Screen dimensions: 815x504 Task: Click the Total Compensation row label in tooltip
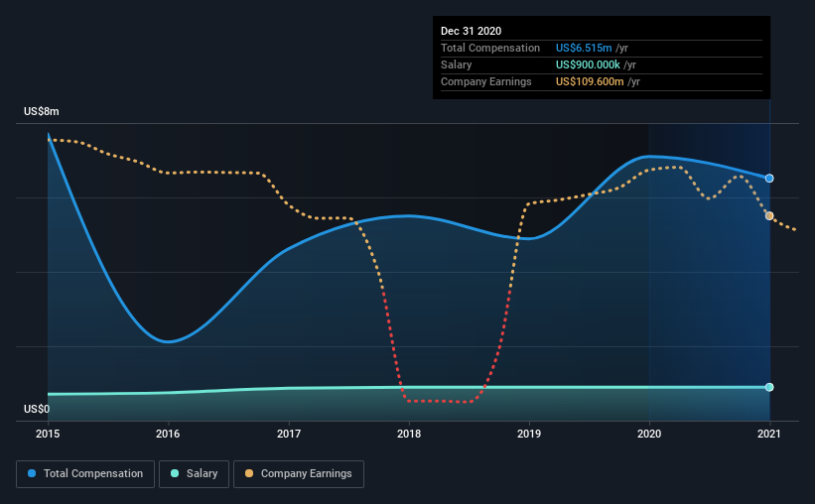(x=490, y=48)
